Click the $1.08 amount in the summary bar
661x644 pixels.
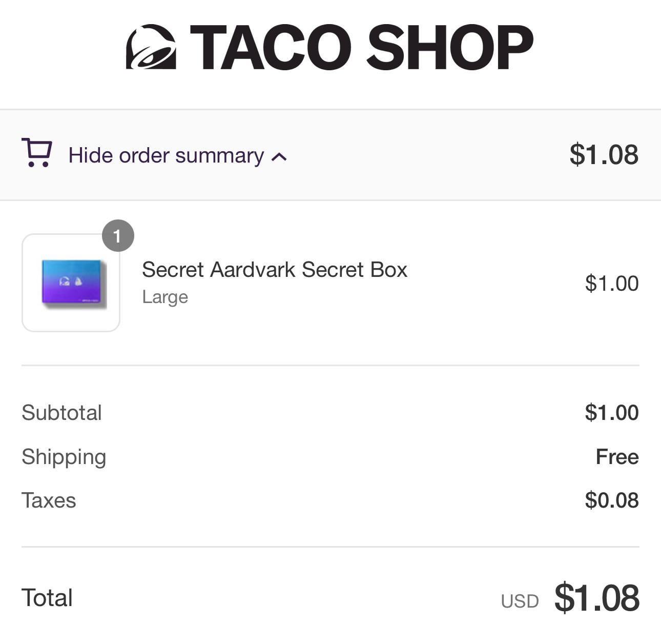point(604,154)
